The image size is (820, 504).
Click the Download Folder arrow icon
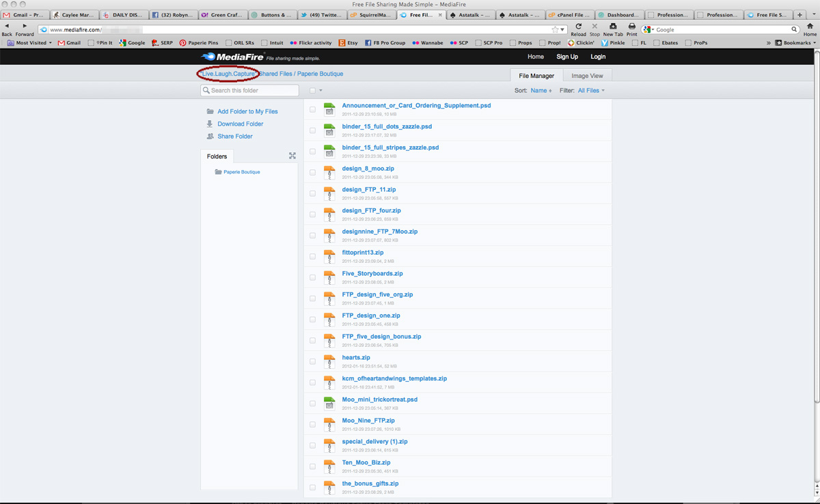210,124
